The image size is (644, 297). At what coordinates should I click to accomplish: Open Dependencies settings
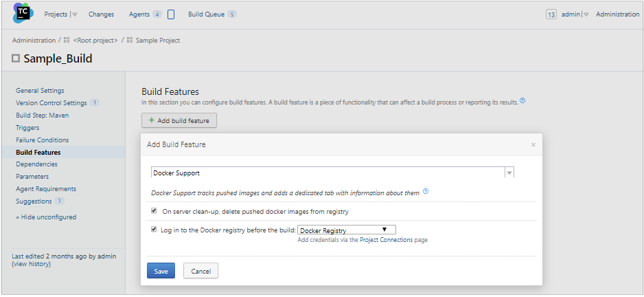tap(36, 164)
